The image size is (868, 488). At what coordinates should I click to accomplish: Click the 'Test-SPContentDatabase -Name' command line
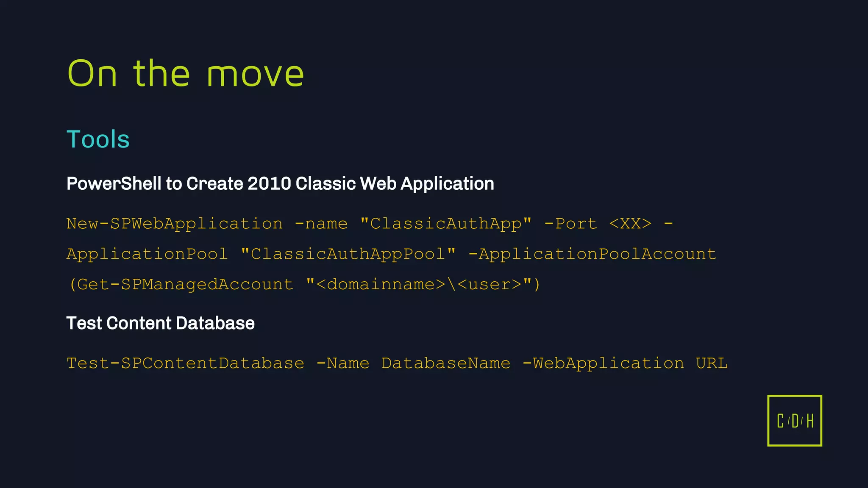(x=397, y=363)
